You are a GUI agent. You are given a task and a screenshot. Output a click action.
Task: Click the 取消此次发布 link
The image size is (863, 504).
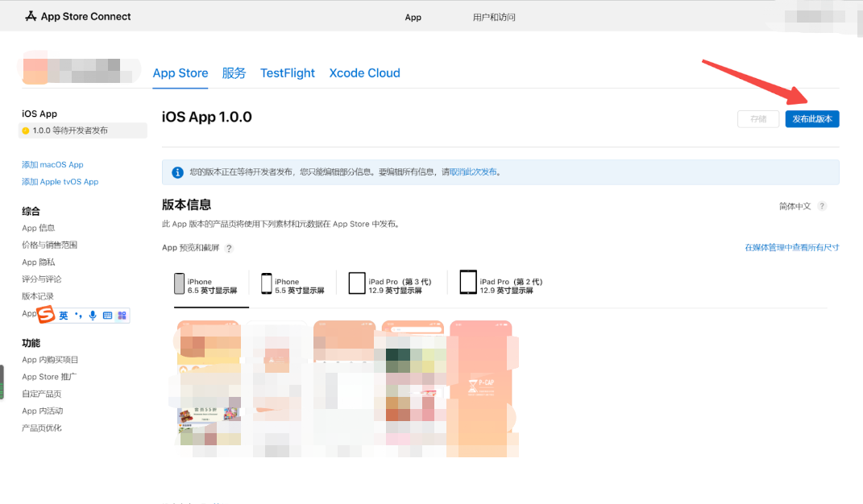pyautogui.click(x=473, y=171)
